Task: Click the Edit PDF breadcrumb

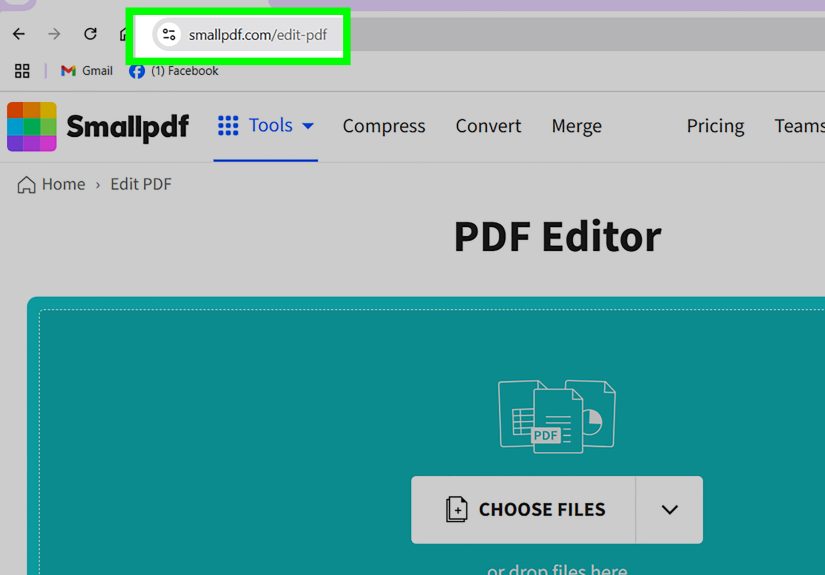Action: [141, 184]
